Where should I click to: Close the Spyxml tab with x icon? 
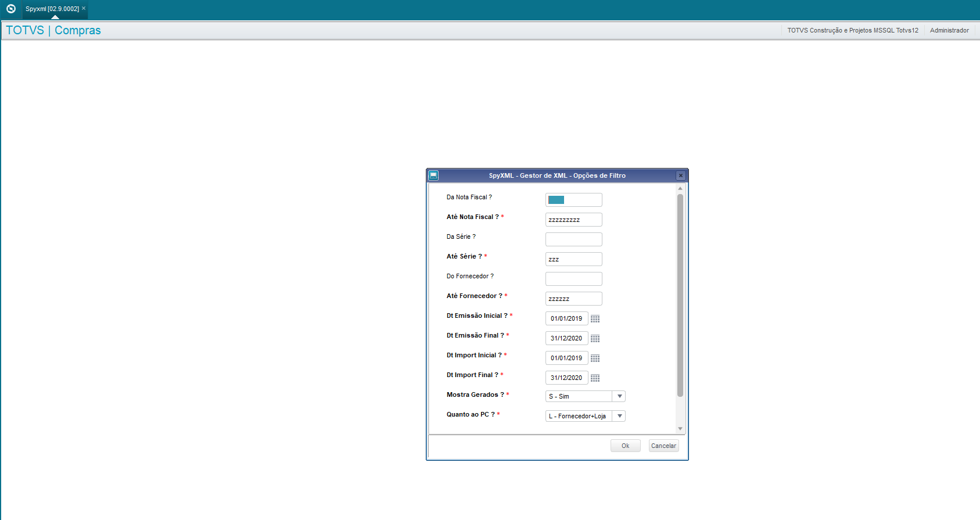[84, 8]
